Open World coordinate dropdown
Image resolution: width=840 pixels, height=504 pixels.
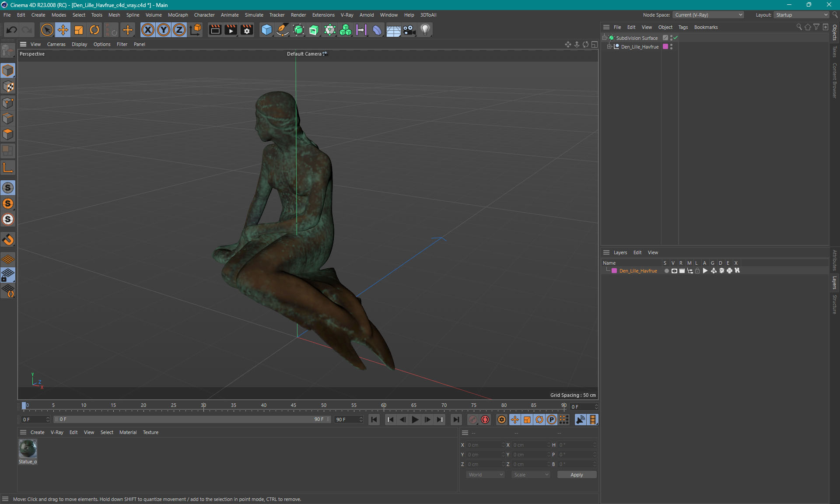tap(485, 475)
